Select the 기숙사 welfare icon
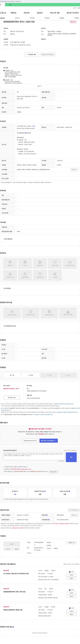 click(x=25, y=264)
